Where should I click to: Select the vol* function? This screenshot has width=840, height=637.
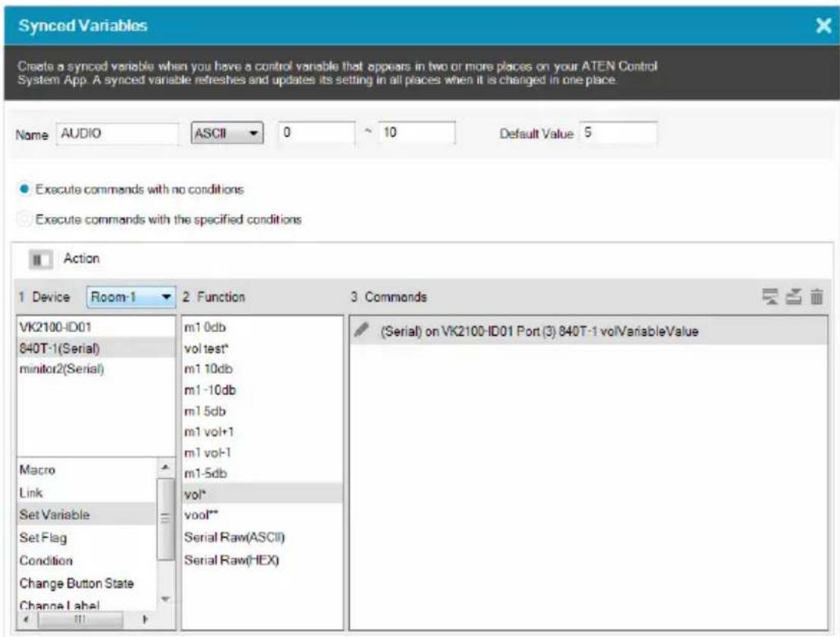(262, 494)
